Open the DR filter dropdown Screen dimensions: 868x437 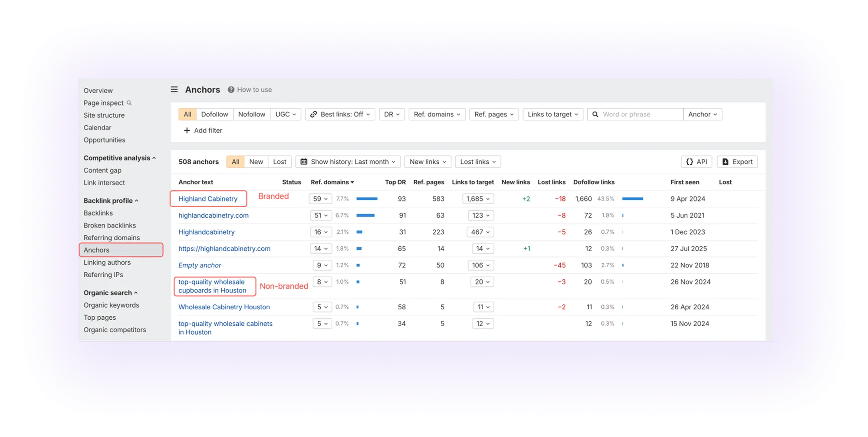coord(391,114)
